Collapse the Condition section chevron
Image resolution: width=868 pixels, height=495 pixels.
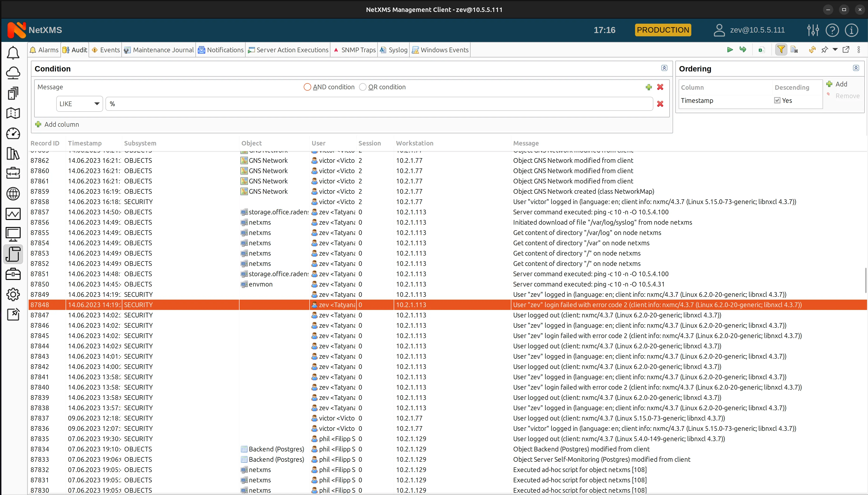(x=664, y=68)
